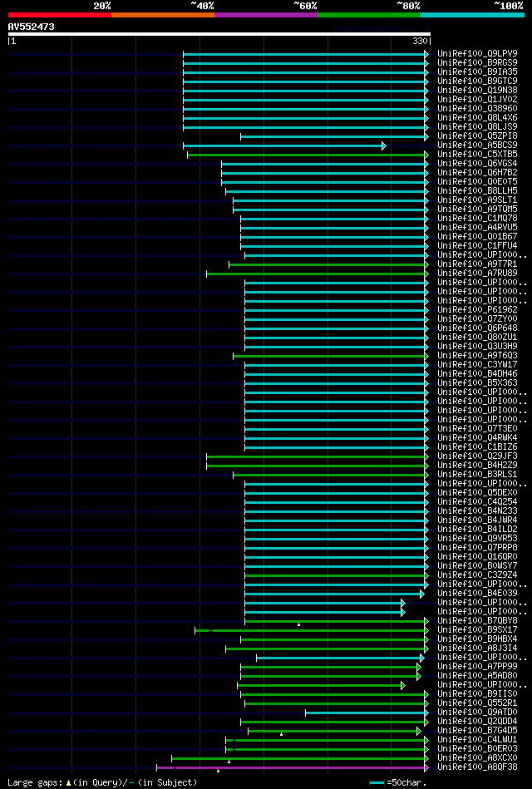The width and height of the screenshot is (532, 789).
Task: Click the purple ~60% identity legend segment
Action: [x=266, y=15]
